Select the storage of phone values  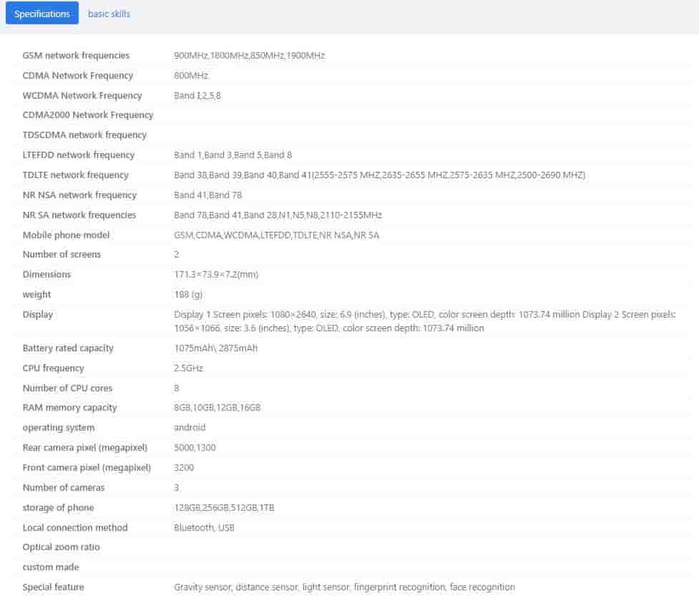tap(224, 507)
